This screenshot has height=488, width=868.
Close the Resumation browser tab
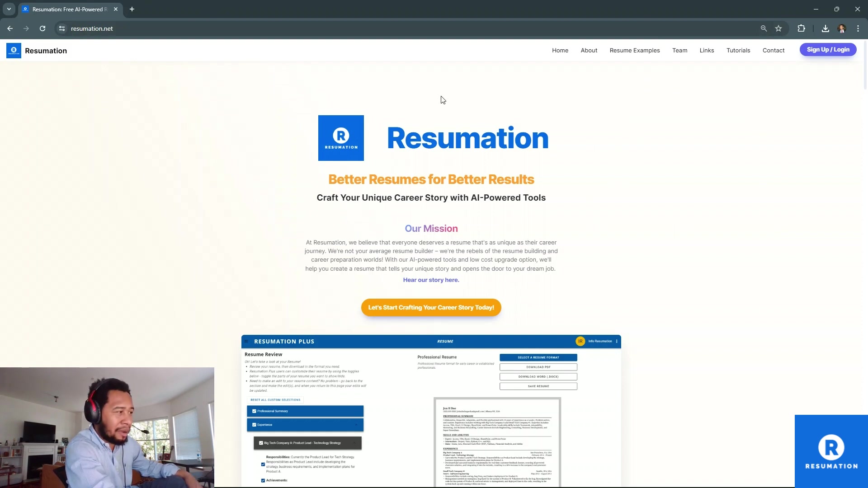(x=116, y=9)
